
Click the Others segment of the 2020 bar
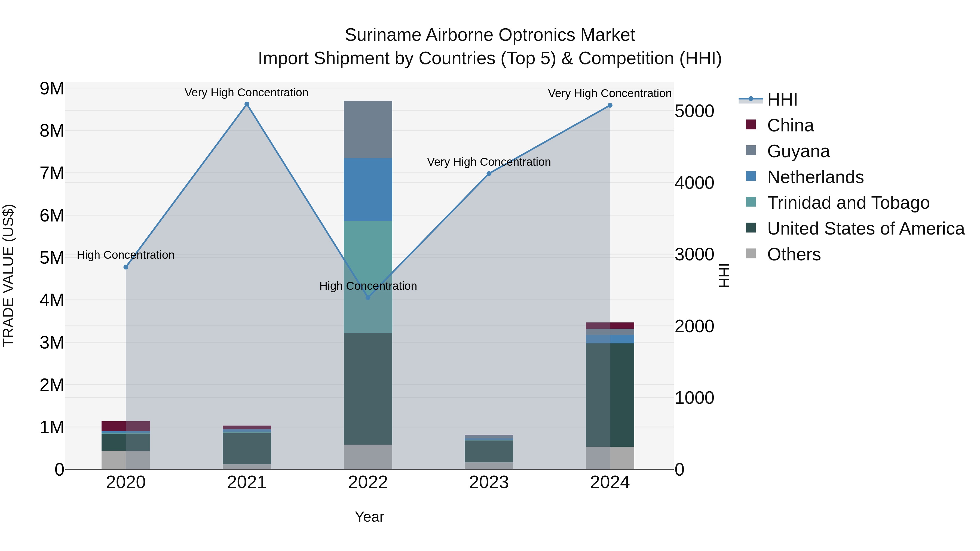pyautogui.click(x=126, y=460)
